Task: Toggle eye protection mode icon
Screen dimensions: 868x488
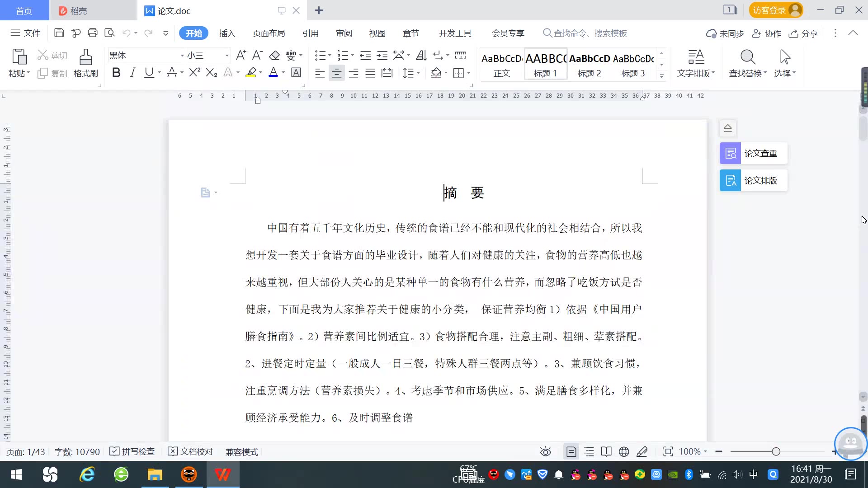Action: click(545, 451)
